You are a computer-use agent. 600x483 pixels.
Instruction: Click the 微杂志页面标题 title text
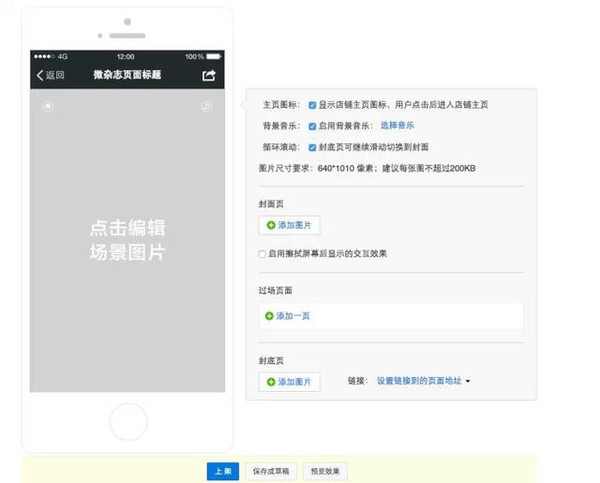click(127, 75)
